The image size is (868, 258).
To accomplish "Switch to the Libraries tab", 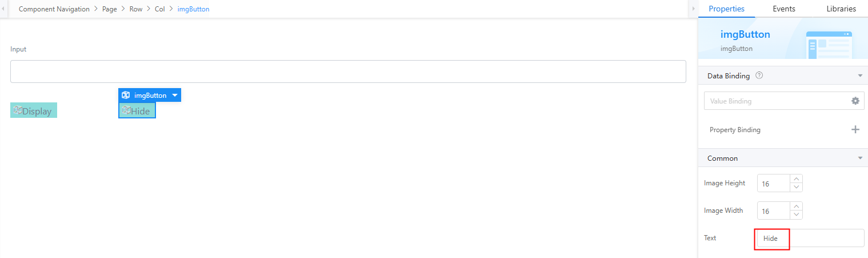I will click(x=841, y=9).
